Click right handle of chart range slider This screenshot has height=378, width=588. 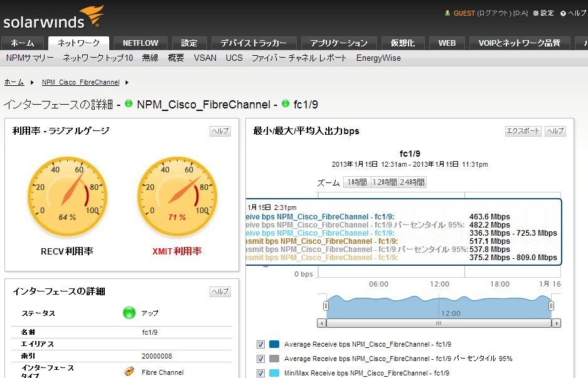(x=551, y=306)
